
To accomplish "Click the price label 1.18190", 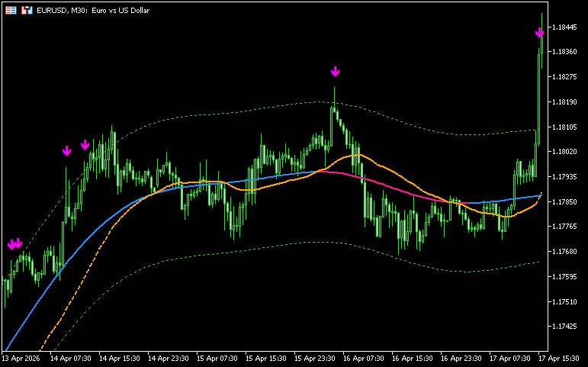I will [x=564, y=101].
